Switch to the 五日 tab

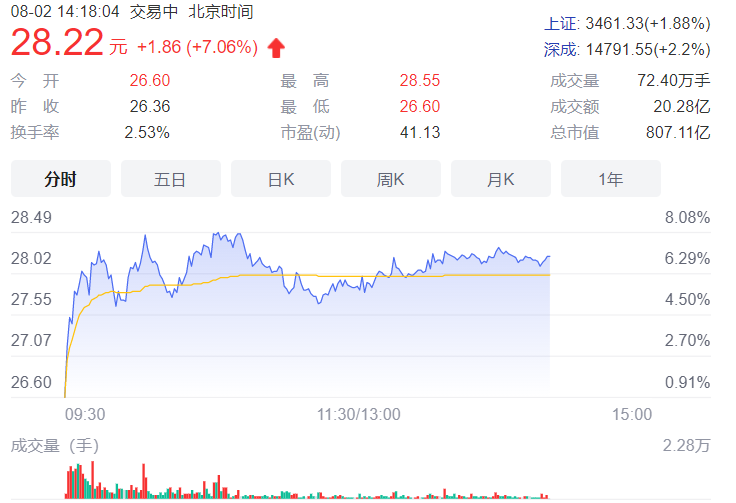[x=171, y=179]
